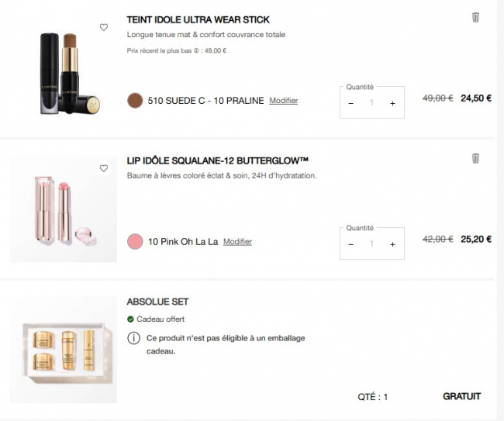
Task: Favorite the Lip Idôle Squalane-12 balm
Action: 104,168
